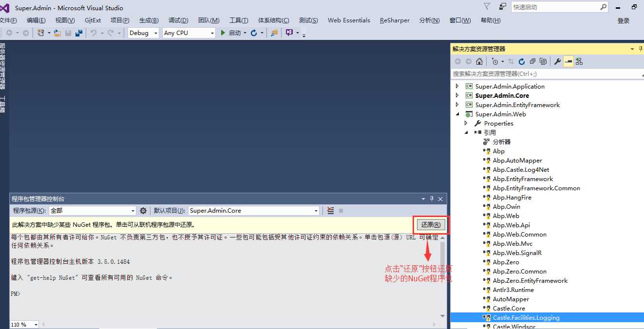Viewport: 644px width, 329px height.
Task: Click the Collapse All icon in Solution Explorer
Action: point(532,61)
